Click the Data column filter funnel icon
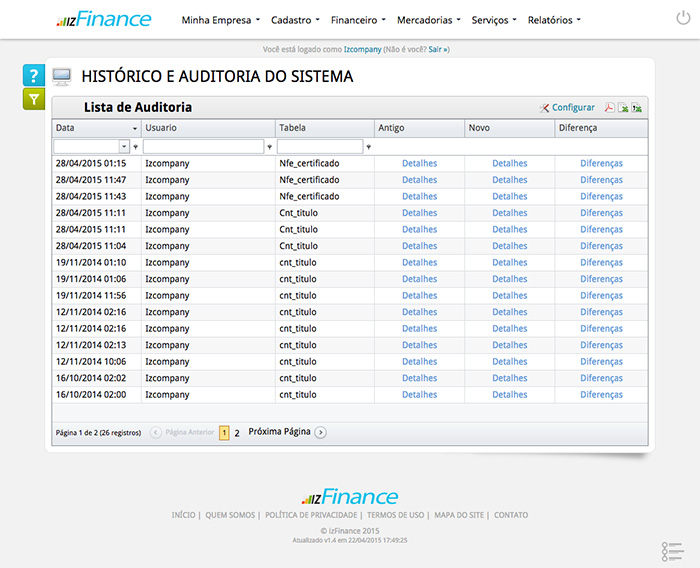The image size is (700, 568). (136, 146)
